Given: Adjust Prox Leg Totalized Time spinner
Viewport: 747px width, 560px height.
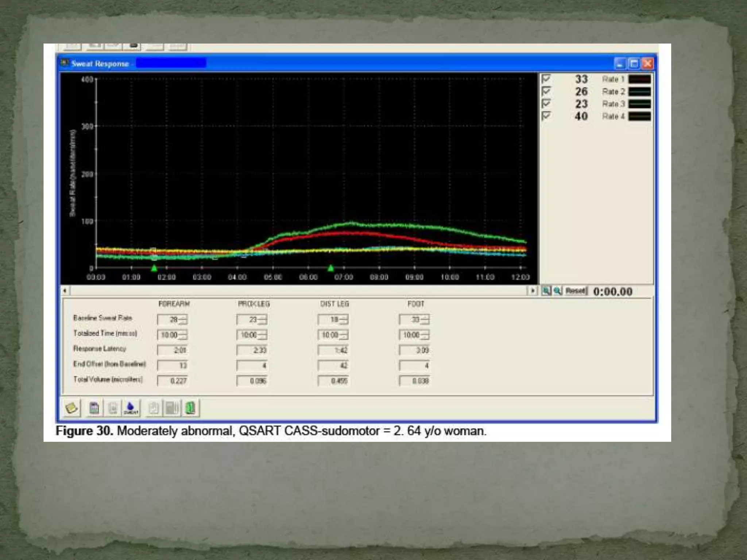Looking at the screenshot, I should pos(263,335).
